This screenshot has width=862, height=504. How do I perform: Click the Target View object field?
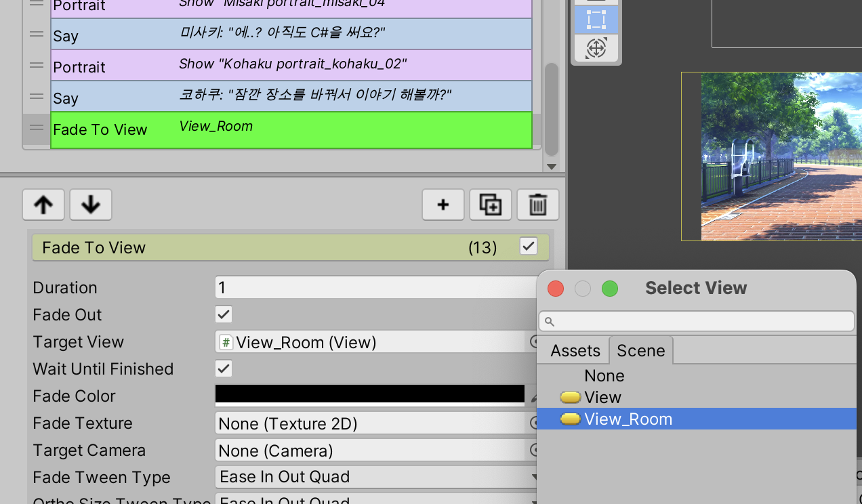click(x=371, y=342)
